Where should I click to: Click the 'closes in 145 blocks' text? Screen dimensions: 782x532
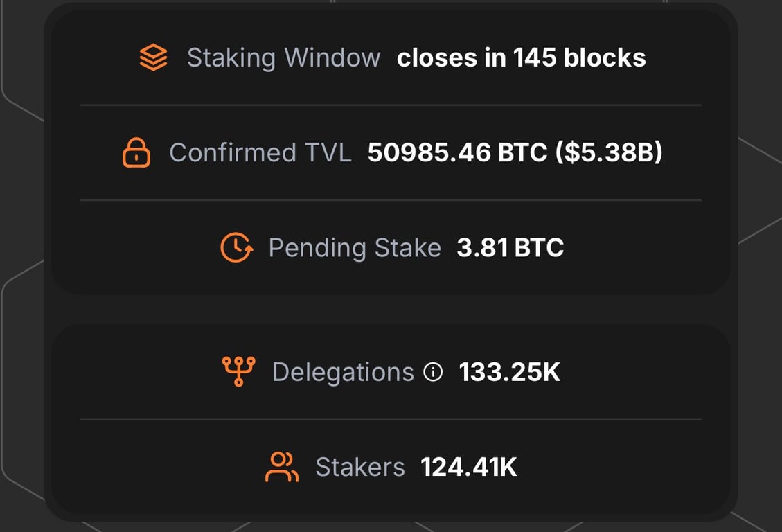(x=521, y=57)
